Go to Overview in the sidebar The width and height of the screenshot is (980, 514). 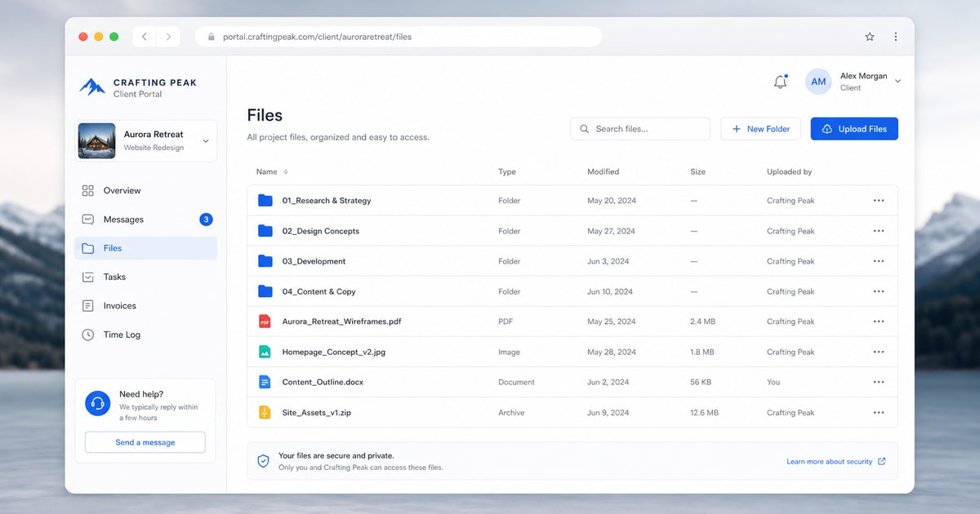[145, 190]
